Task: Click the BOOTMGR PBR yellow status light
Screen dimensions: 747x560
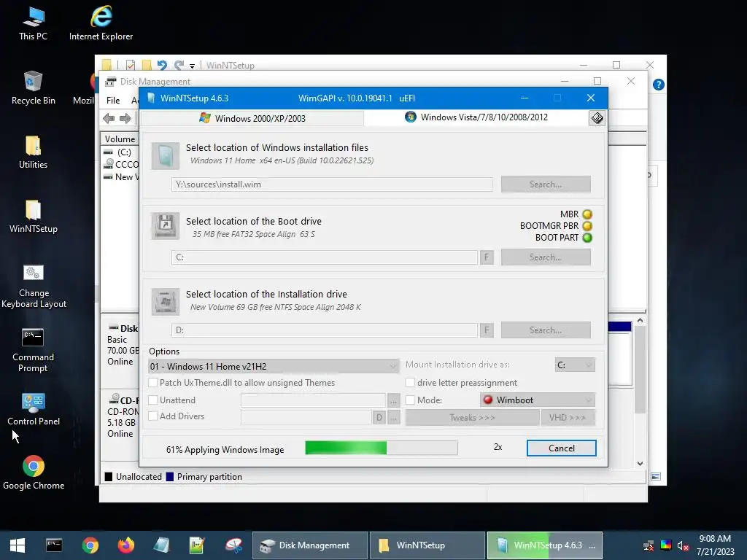Action: tap(587, 226)
